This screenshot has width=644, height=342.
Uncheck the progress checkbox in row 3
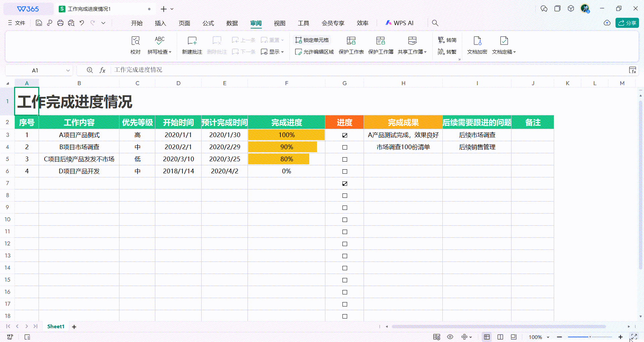click(344, 135)
